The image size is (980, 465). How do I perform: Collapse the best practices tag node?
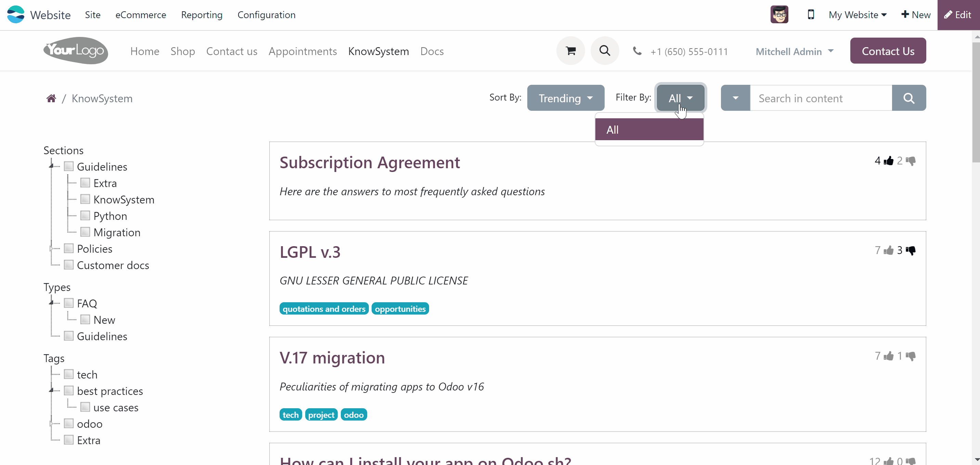[x=51, y=390]
